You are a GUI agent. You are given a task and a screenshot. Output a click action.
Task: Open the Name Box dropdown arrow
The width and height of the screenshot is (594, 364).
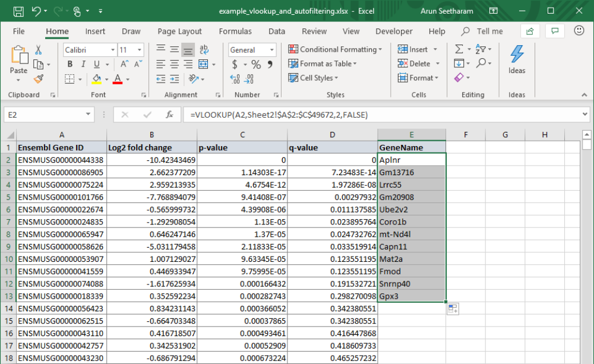89,115
